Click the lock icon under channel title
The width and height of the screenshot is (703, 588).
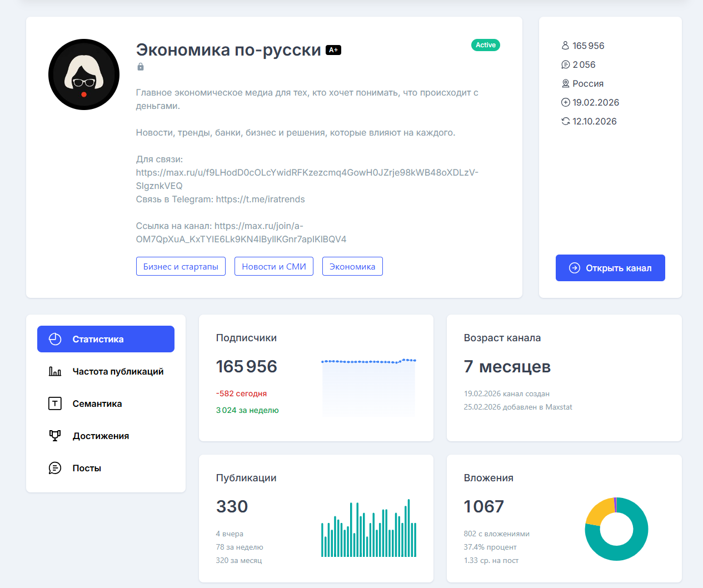[141, 67]
